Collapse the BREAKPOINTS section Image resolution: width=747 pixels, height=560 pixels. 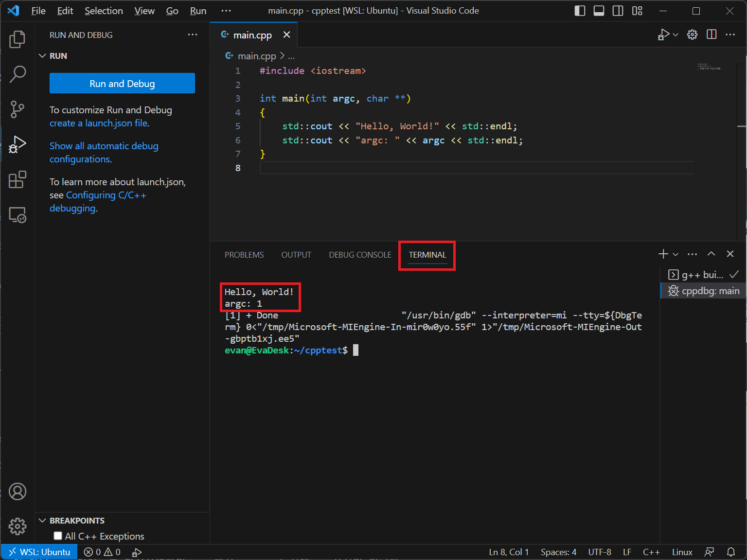[x=43, y=521]
